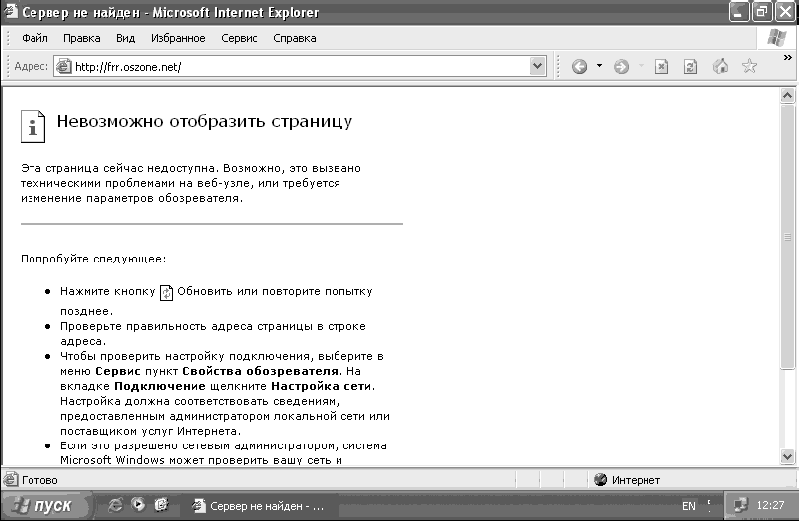Open the address bar dropdown list
This screenshot has width=799, height=521.
point(538,66)
